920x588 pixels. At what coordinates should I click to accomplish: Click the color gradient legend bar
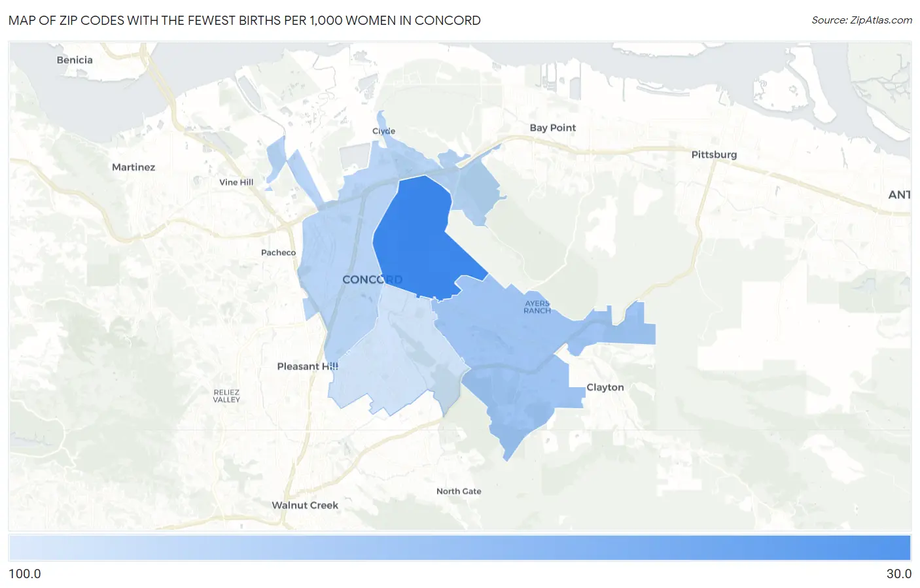point(460,547)
